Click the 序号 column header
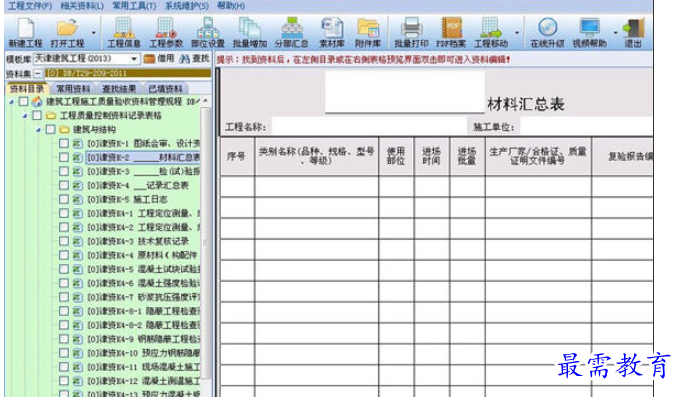The width and height of the screenshot is (679, 397). click(237, 156)
